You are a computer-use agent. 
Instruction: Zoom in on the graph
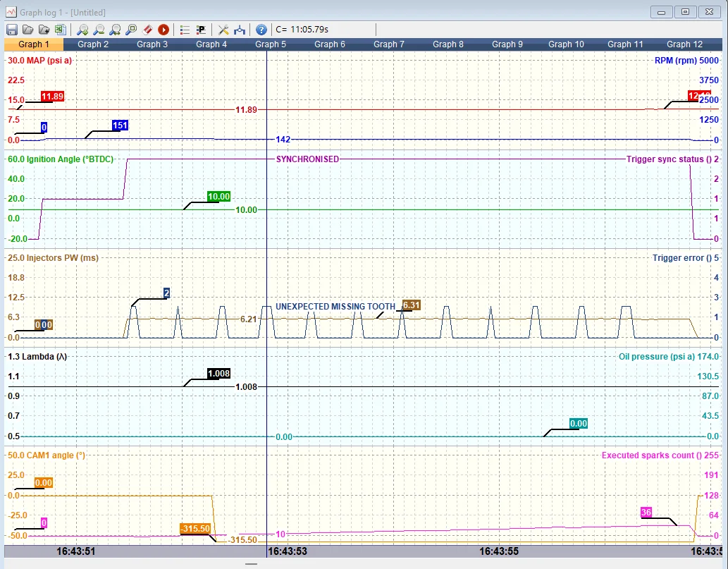coord(82,30)
